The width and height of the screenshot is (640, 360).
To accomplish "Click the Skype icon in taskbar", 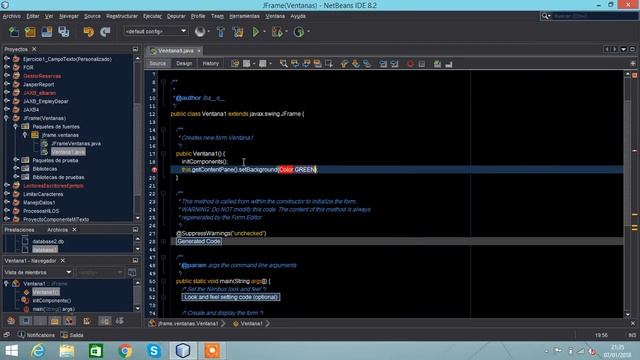I will [x=154, y=351].
